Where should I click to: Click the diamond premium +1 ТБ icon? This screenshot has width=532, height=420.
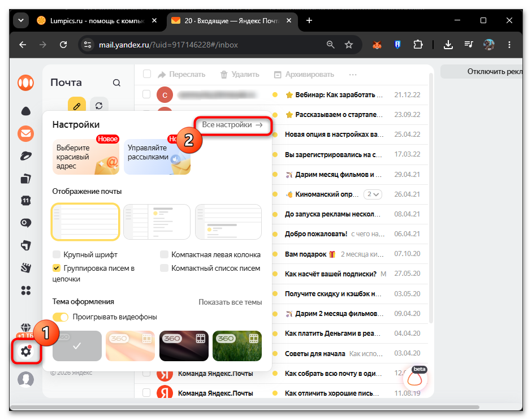coord(26,331)
